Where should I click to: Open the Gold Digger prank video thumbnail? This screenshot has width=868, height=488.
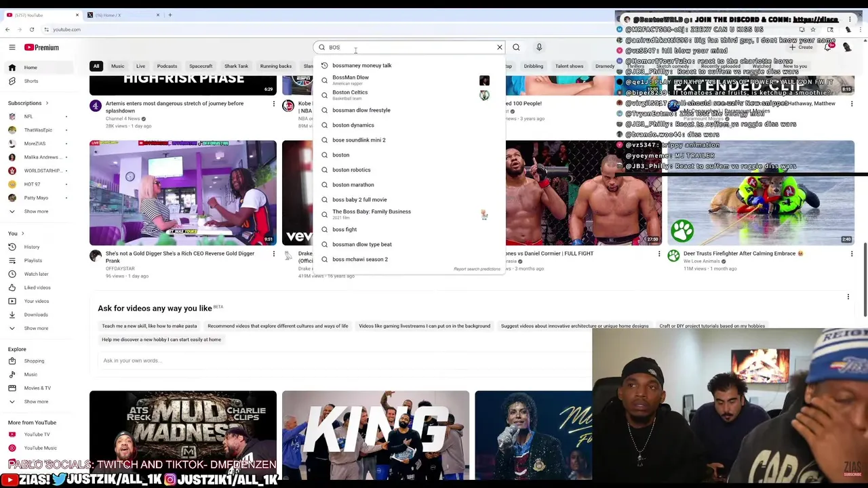183,192
